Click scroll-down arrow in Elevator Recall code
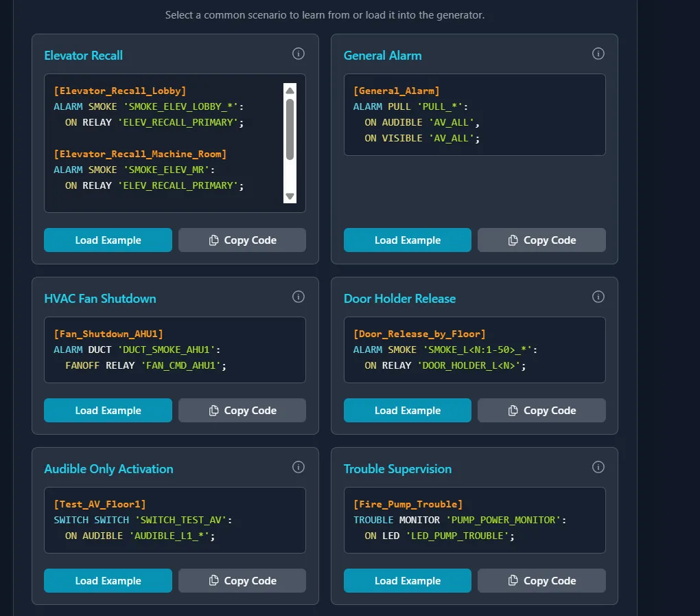Screen dimensions: 700x616 290,196
